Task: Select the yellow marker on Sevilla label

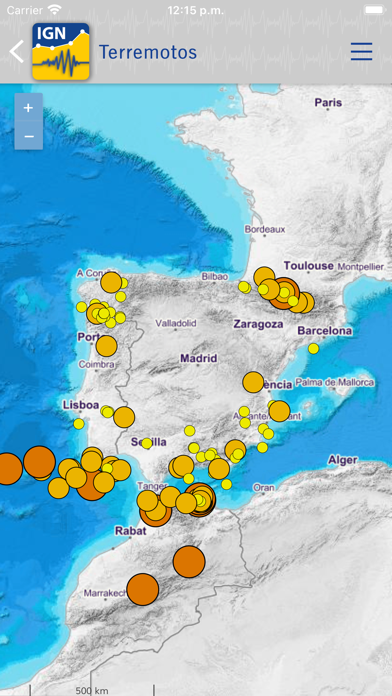Action: [x=147, y=443]
